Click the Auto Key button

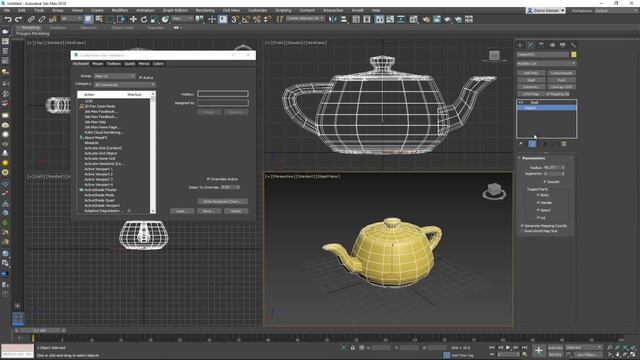[x=555, y=347]
